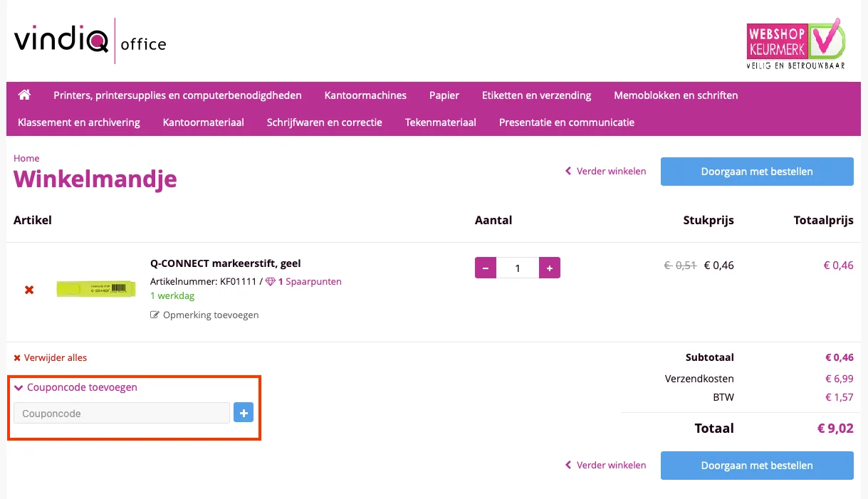Click the yellow highlighter product thumbnail
The height and width of the screenshot is (499, 868).
(x=95, y=289)
